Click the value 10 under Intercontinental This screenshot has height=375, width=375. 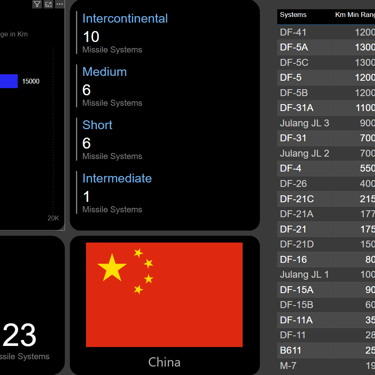[x=91, y=37]
